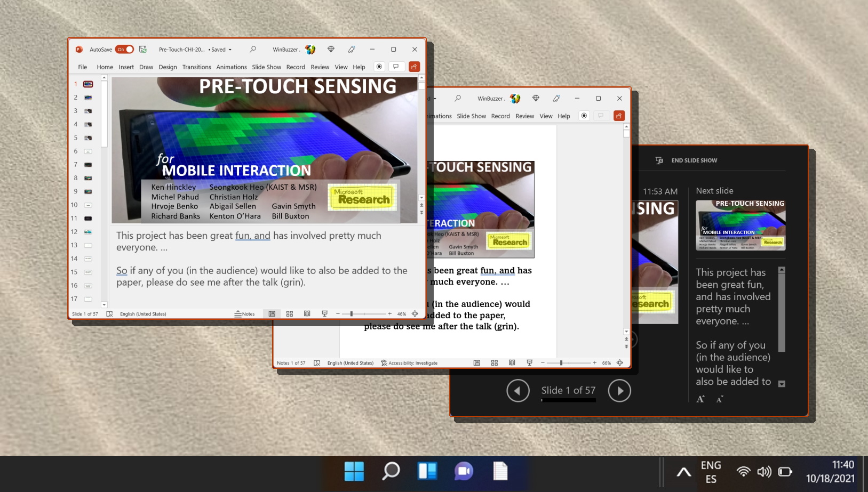Click the orange Share button in front window

[x=414, y=67]
